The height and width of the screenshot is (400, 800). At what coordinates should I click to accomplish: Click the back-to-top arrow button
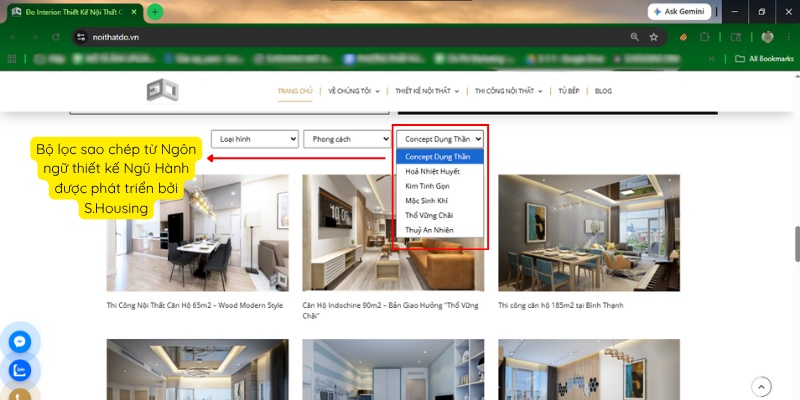(761, 386)
